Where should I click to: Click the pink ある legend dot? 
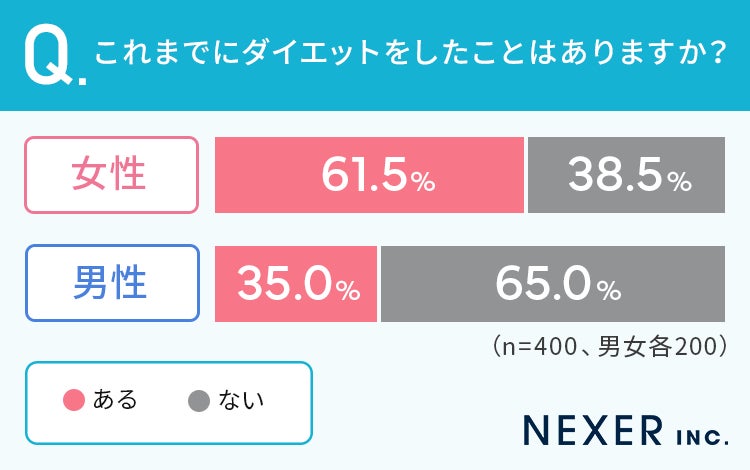click(x=74, y=400)
